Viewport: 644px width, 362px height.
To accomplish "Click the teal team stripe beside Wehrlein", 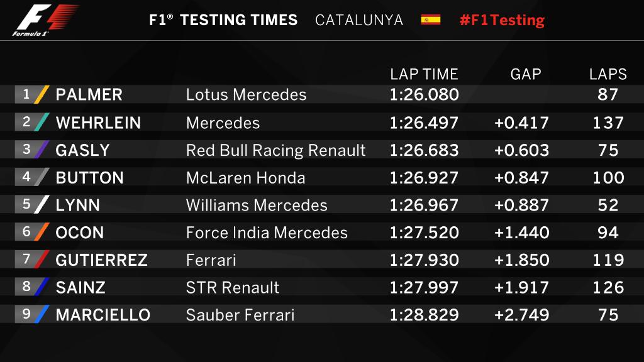I will (42, 122).
